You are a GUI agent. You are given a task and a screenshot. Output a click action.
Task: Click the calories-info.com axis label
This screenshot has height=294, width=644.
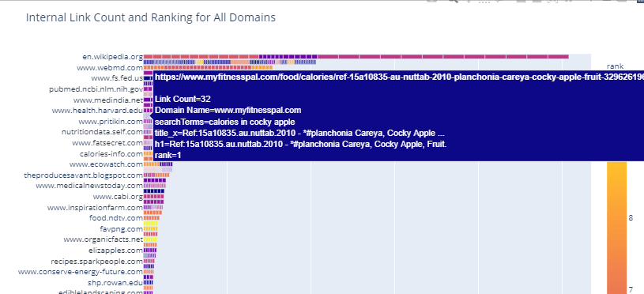pyautogui.click(x=111, y=153)
